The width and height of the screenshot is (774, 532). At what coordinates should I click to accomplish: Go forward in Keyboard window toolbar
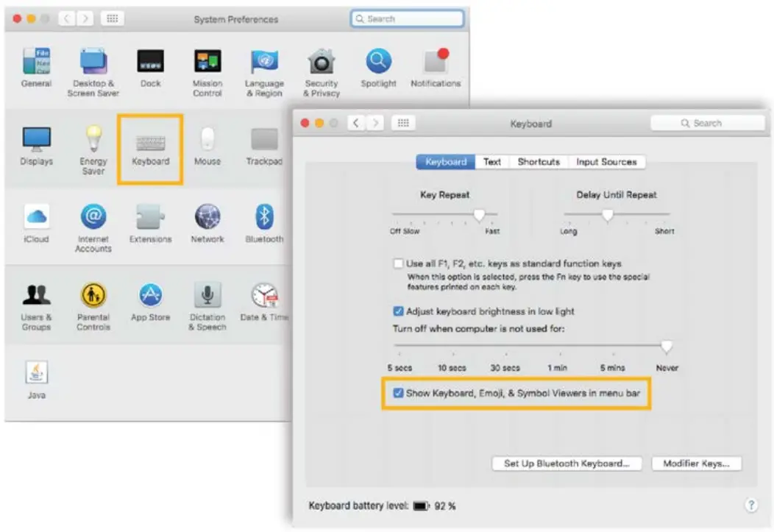point(375,123)
